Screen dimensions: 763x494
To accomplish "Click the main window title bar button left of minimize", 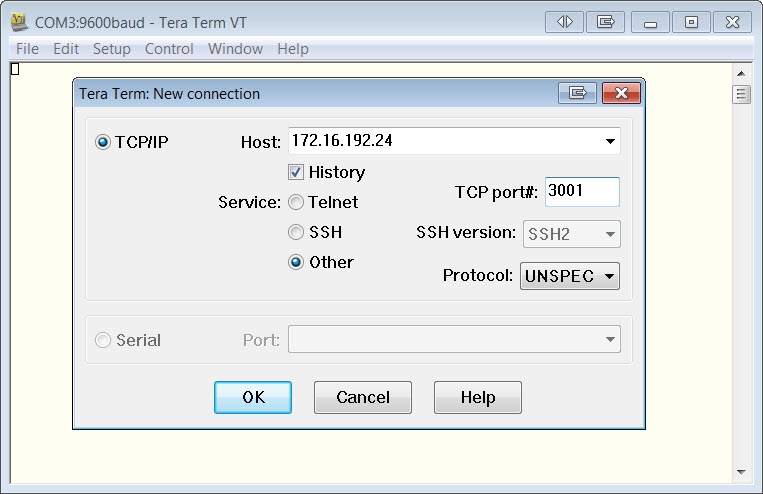I will (605, 22).
